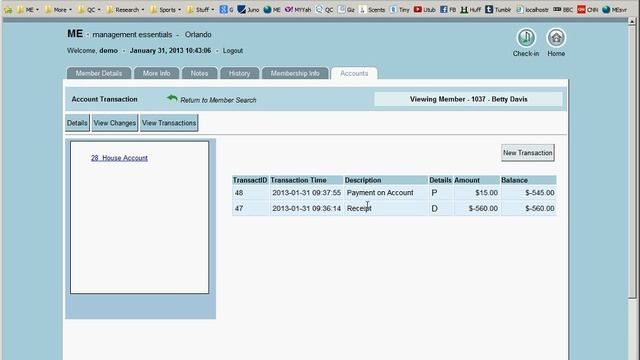Click the green Return arrow icon
Screen dimensions: 640x360
click(x=172, y=98)
